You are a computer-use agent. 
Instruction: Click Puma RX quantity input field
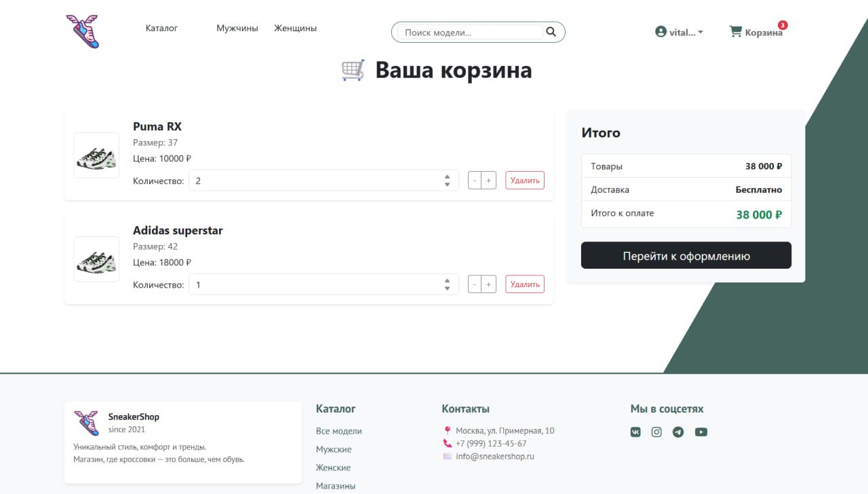coord(323,180)
